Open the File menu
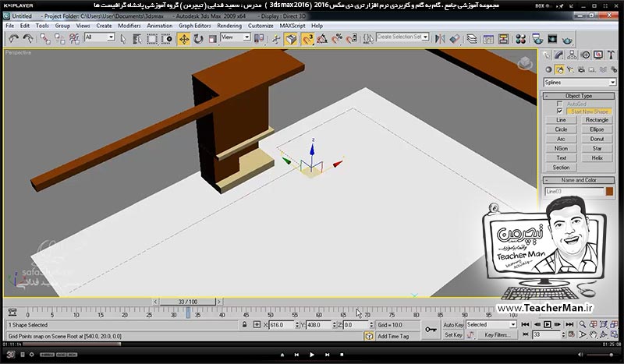The height and width of the screenshot is (364, 624). 10,26
